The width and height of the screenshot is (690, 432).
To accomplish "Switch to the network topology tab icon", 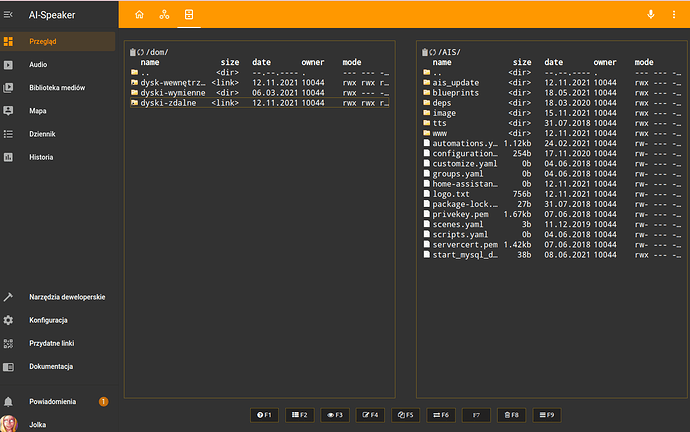I will (164, 15).
